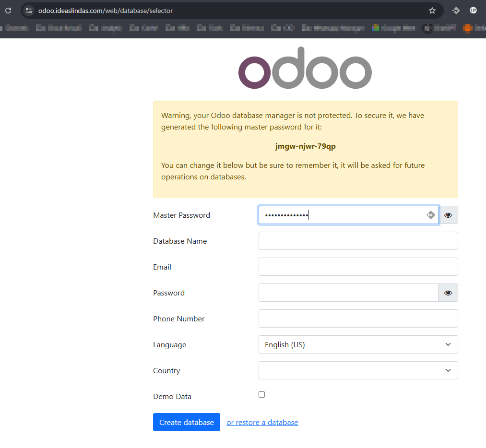
Task: Click the Create database button
Action: [187, 422]
